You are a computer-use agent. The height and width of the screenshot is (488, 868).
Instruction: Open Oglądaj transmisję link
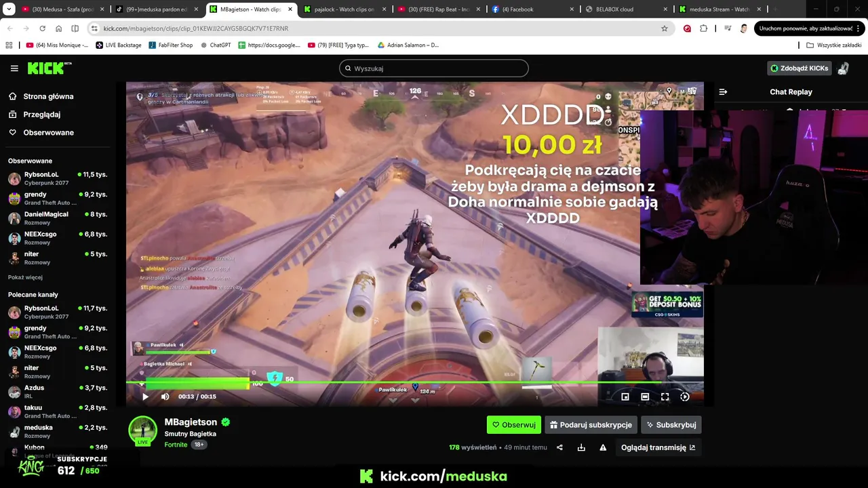coord(658,447)
